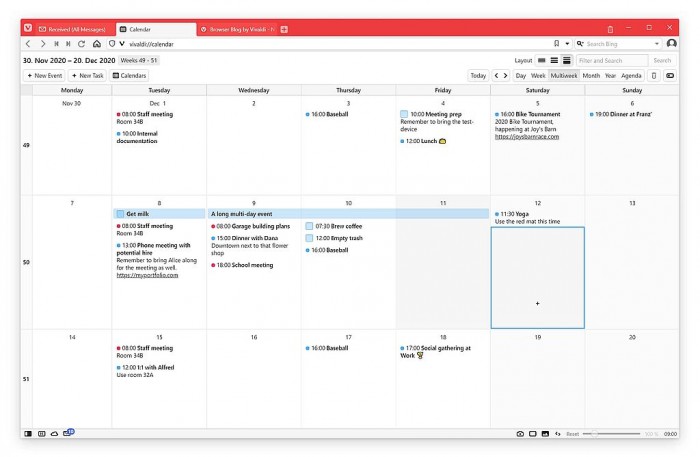Reload the page
The image size is (700, 457).
(82, 44)
